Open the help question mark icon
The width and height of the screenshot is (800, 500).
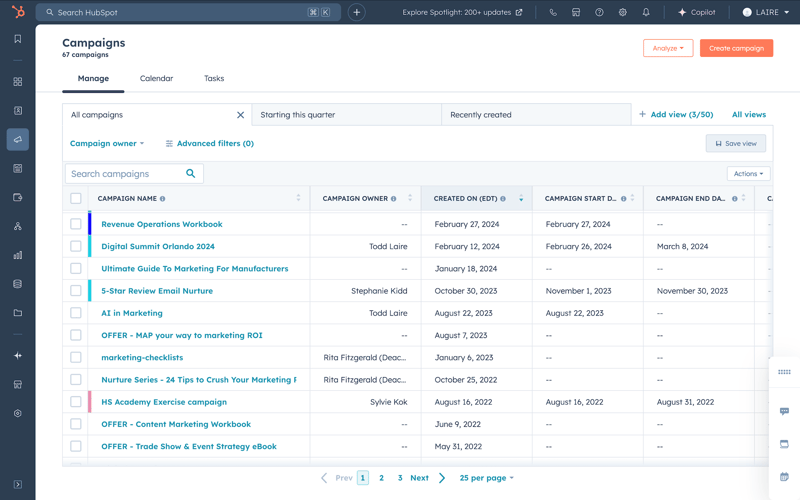(x=599, y=12)
